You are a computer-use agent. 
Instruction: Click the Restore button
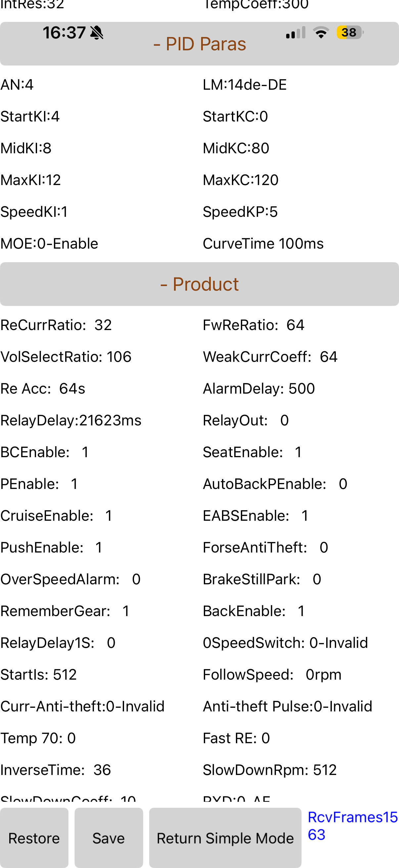[x=34, y=838]
